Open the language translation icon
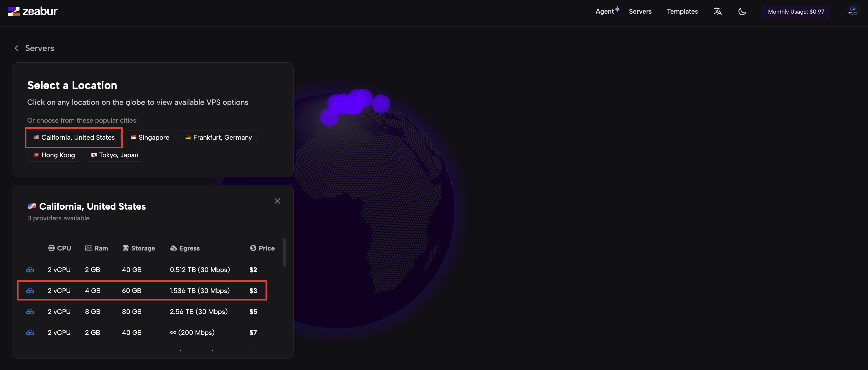This screenshot has height=370, width=868. click(x=718, y=12)
